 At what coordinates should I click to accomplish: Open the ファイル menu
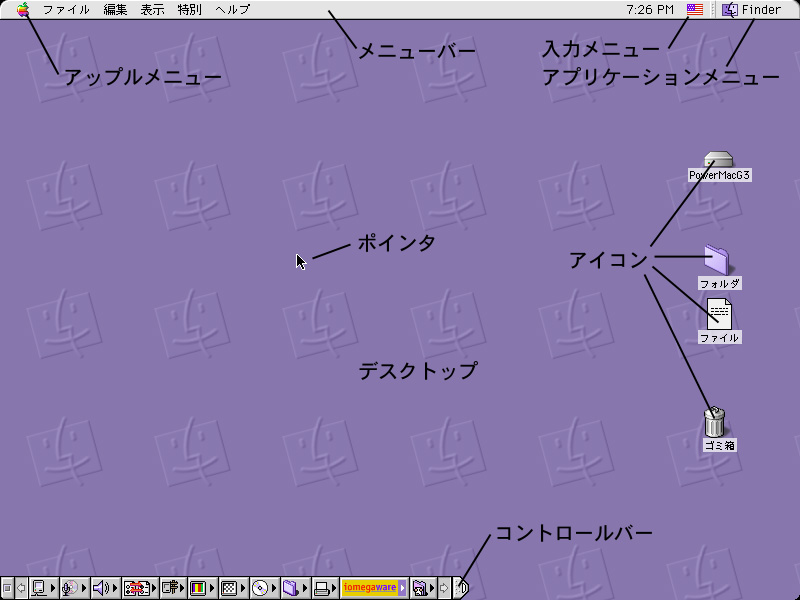(x=66, y=10)
